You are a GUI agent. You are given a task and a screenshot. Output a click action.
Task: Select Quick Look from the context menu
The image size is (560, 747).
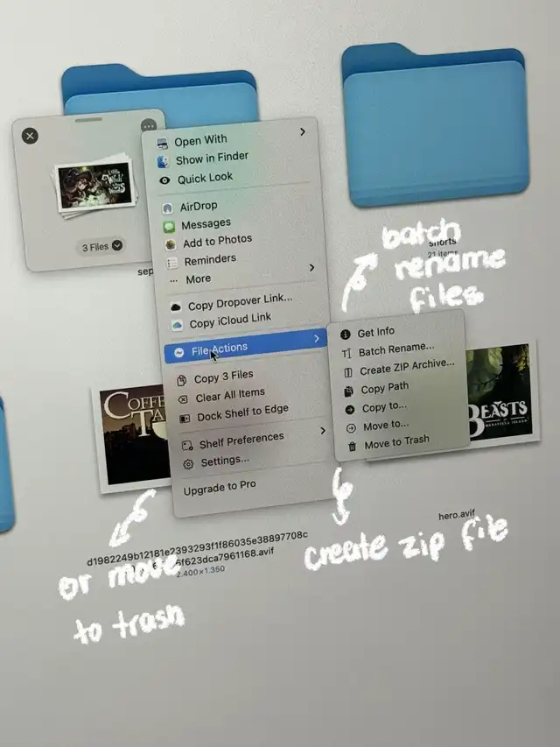[204, 179]
